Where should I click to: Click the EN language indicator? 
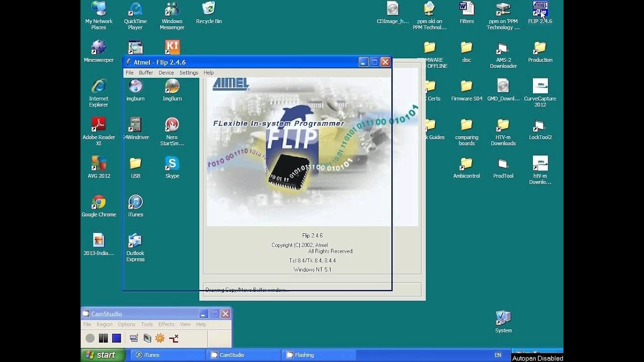tap(498, 355)
